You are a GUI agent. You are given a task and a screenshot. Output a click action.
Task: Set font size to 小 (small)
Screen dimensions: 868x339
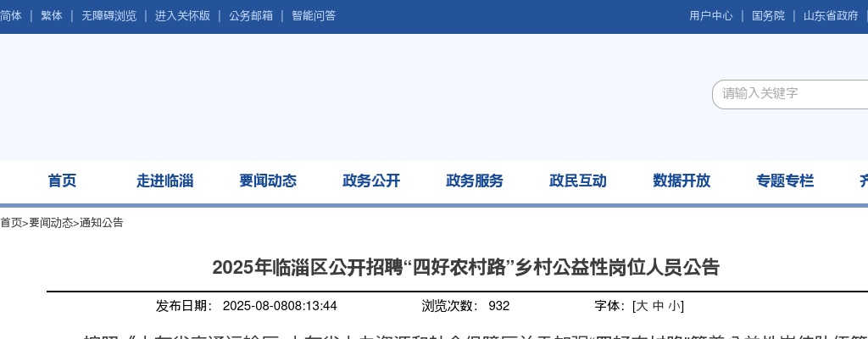[x=674, y=306]
